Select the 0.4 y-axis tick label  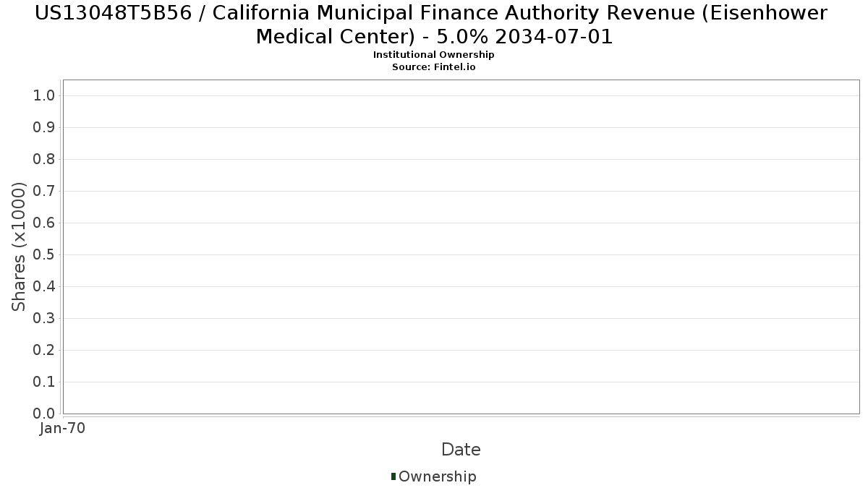click(x=45, y=287)
